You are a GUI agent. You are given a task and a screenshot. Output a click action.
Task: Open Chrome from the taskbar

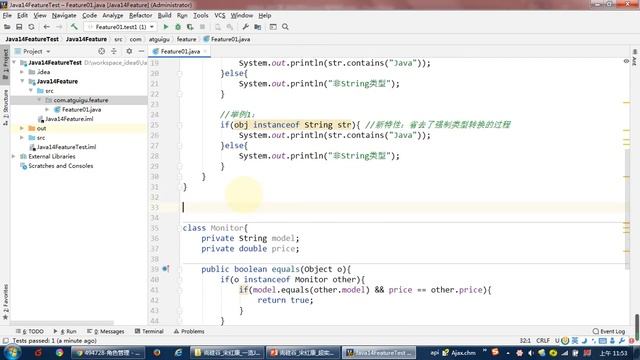coord(60,353)
